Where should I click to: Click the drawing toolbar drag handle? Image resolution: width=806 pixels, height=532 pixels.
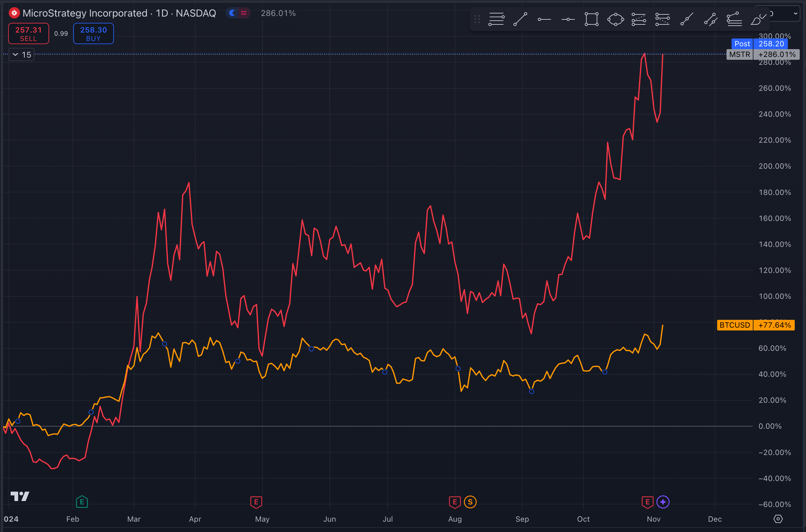[477, 19]
